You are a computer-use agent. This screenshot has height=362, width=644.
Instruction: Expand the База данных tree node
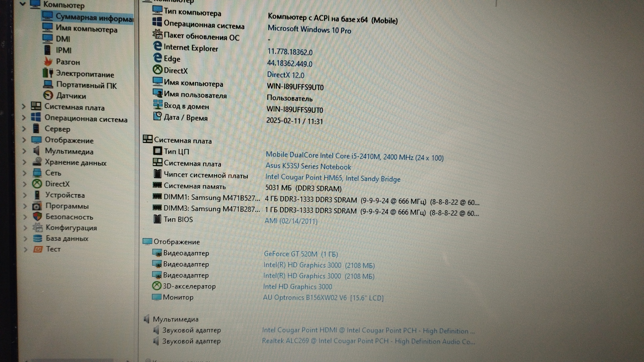pos(25,238)
